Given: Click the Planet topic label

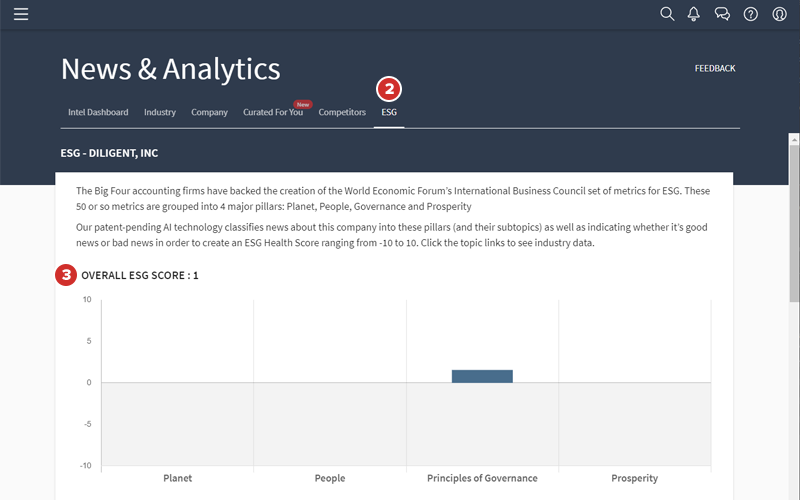Looking at the screenshot, I should (x=178, y=478).
